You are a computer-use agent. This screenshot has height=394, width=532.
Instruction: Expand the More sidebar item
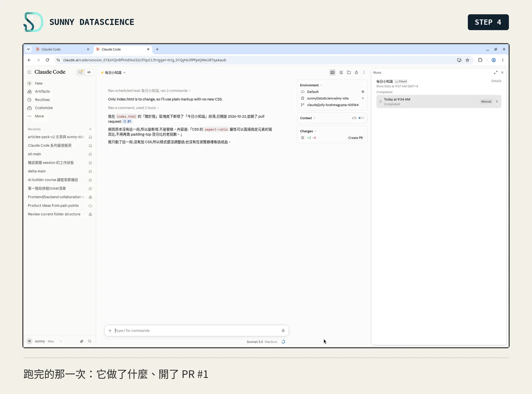click(39, 116)
